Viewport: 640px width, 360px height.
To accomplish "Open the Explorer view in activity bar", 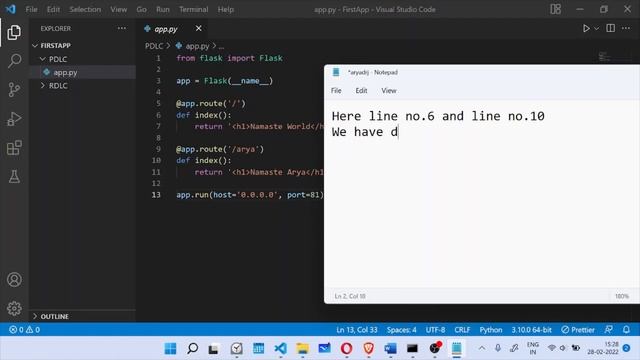I will (14, 33).
